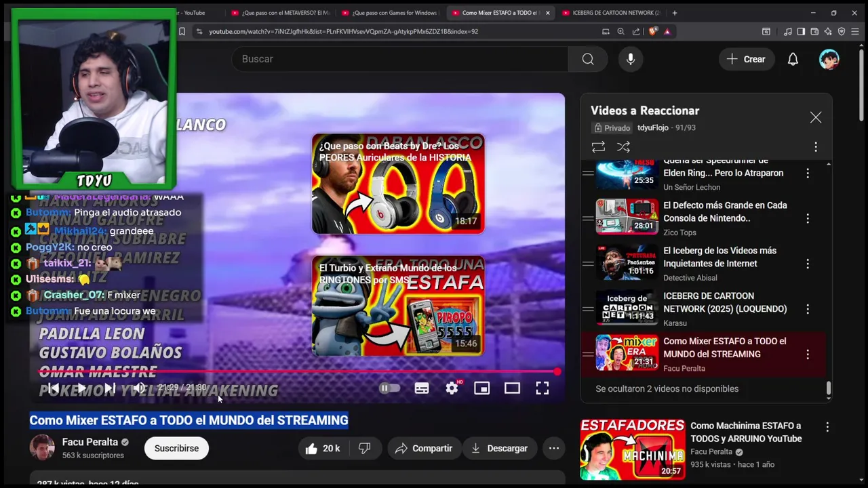This screenshot has height=488, width=868.
Task: Toggle playlist shuffle button
Action: [623, 146]
